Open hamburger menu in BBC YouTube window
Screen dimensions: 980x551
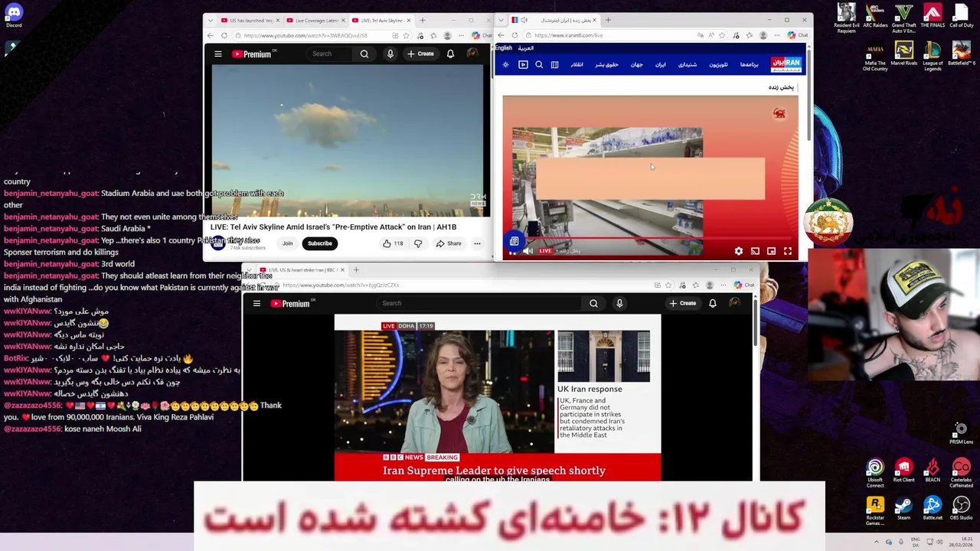pyautogui.click(x=256, y=304)
